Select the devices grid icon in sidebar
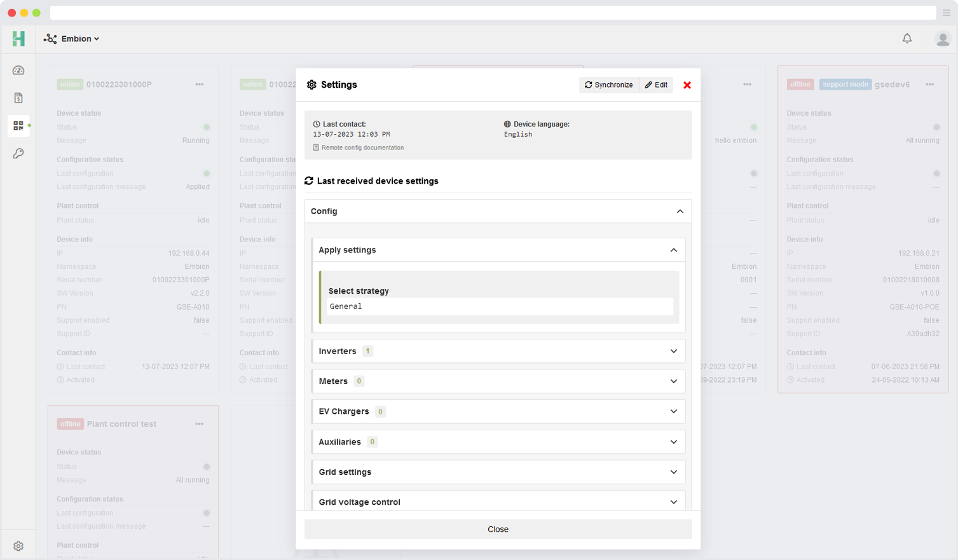This screenshot has height=560, width=958. [18, 126]
